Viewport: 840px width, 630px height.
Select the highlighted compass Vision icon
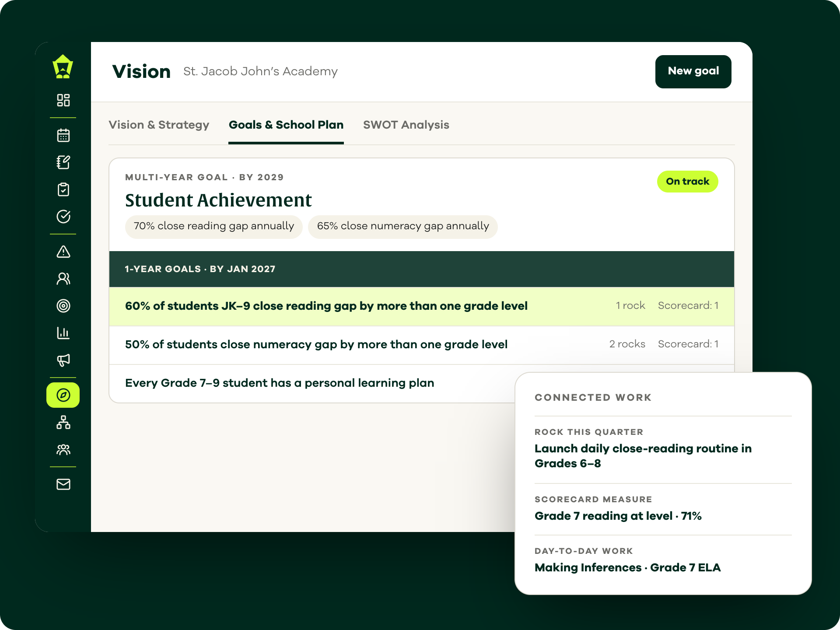click(x=63, y=395)
